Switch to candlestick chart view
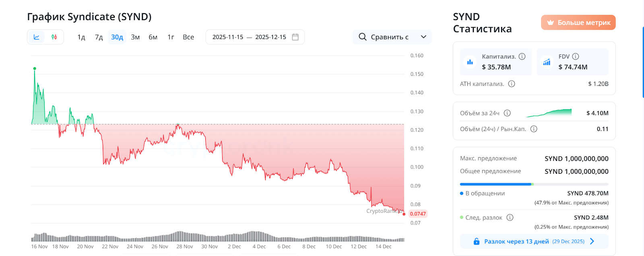The height and width of the screenshot is (256, 644). pyautogui.click(x=54, y=37)
